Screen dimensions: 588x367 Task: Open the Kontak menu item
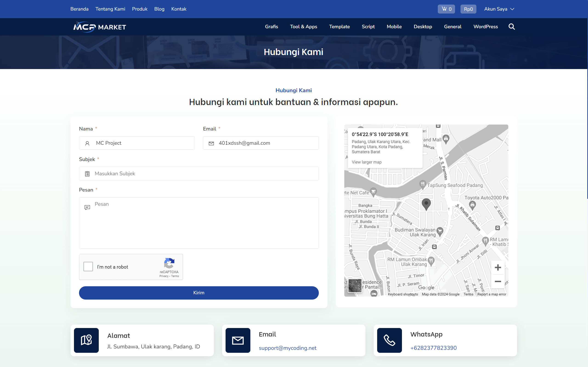179,9
